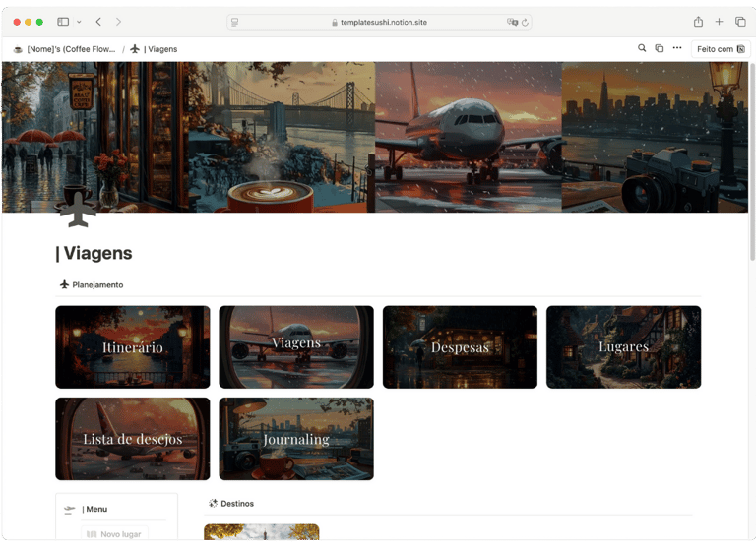Screen dimensions: 756x554
Task: Open the Lista de desejos card
Action: coord(133,439)
